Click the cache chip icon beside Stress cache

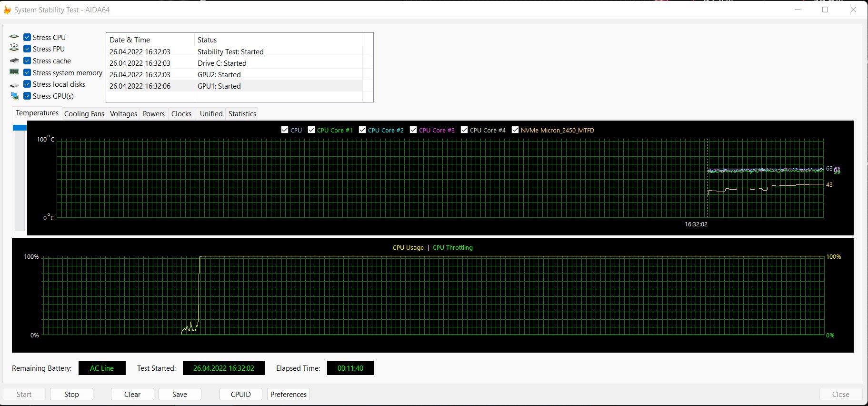(14, 61)
